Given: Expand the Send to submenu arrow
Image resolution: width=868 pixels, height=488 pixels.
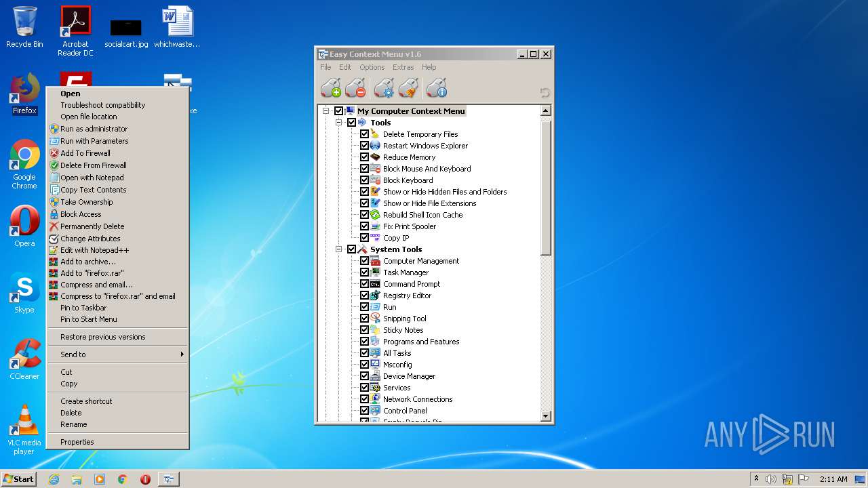Looking at the screenshot, I should 182,354.
